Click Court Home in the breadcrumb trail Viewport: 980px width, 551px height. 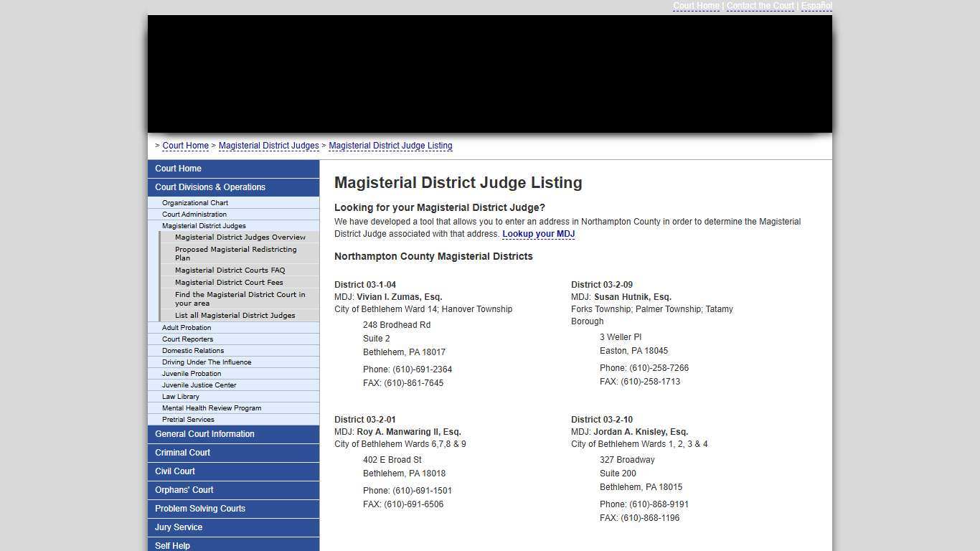(x=185, y=146)
